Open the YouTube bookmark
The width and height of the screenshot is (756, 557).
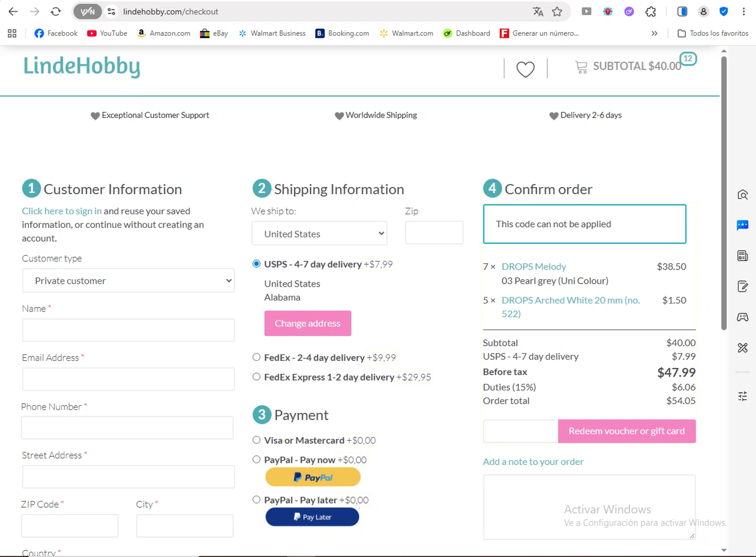point(107,33)
